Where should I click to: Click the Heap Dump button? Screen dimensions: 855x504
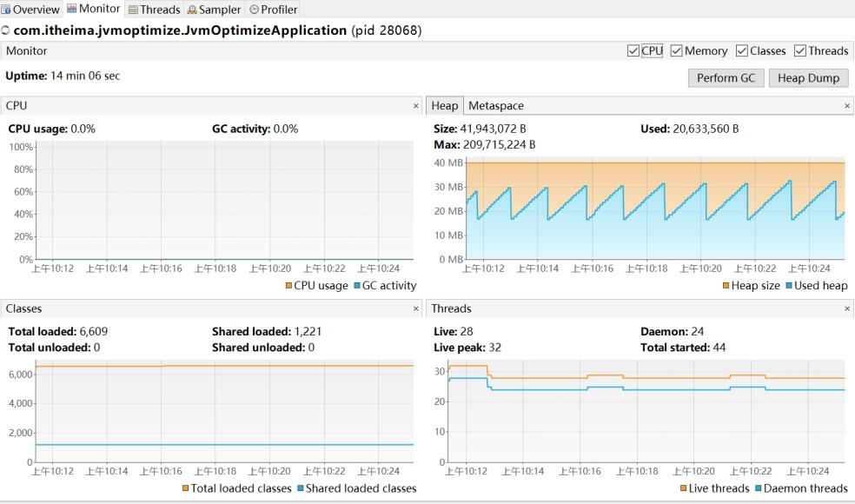click(808, 77)
